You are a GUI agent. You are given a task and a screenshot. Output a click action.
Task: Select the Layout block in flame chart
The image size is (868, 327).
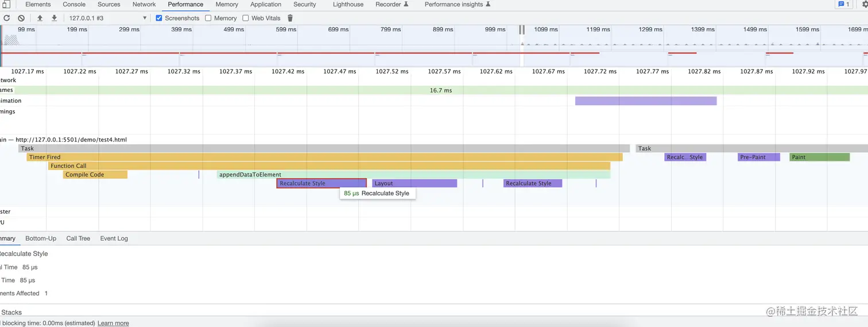(x=414, y=183)
